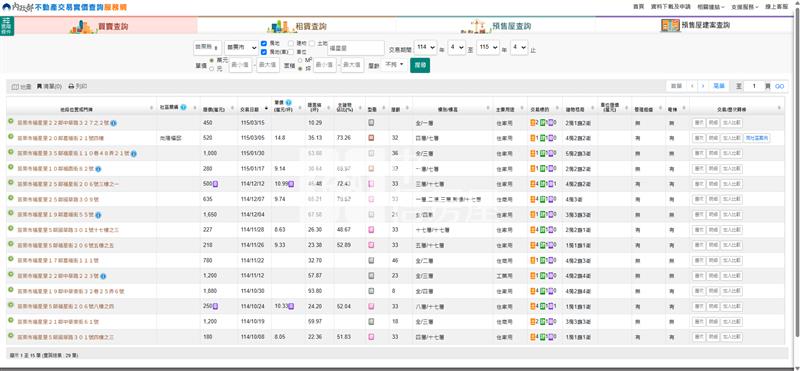Select the 萬元 price unit radio
Viewport: 800px width, 371px height.
pyautogui.click(x=212, y=61)
